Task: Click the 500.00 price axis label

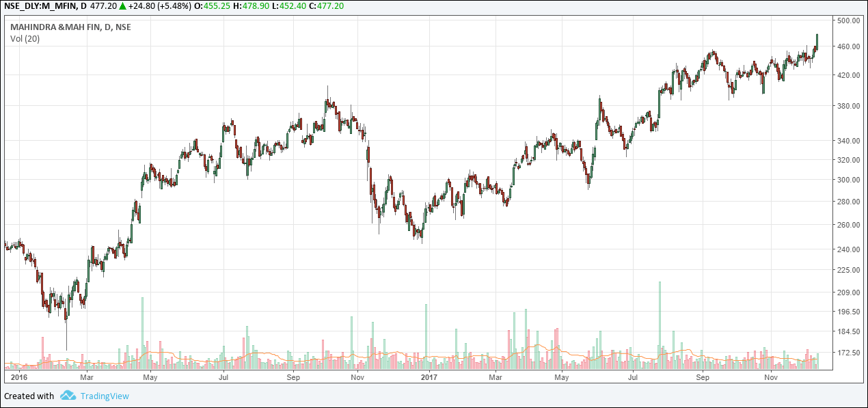Action: [847, 21]
